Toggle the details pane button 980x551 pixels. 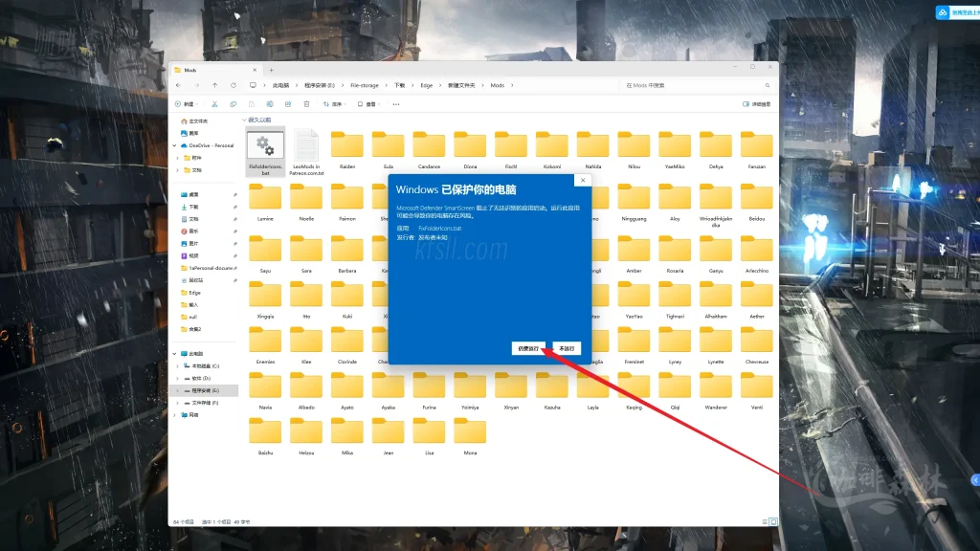point(756,104)
